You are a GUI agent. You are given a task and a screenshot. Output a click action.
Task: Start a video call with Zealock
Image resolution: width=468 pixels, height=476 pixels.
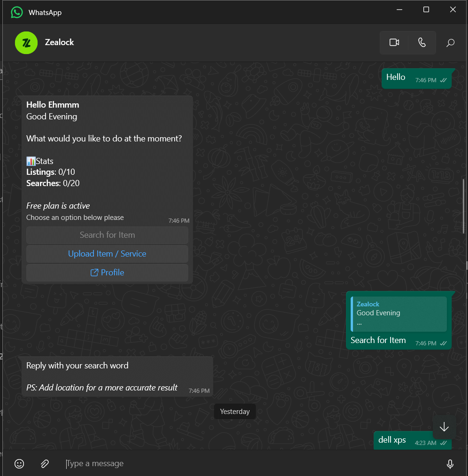(x=394, y=42)
